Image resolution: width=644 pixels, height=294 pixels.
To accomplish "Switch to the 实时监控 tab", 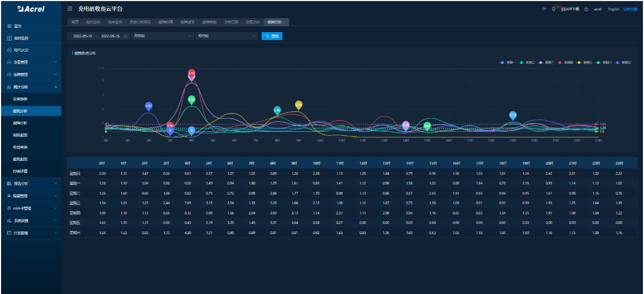I will pos(93,22).
